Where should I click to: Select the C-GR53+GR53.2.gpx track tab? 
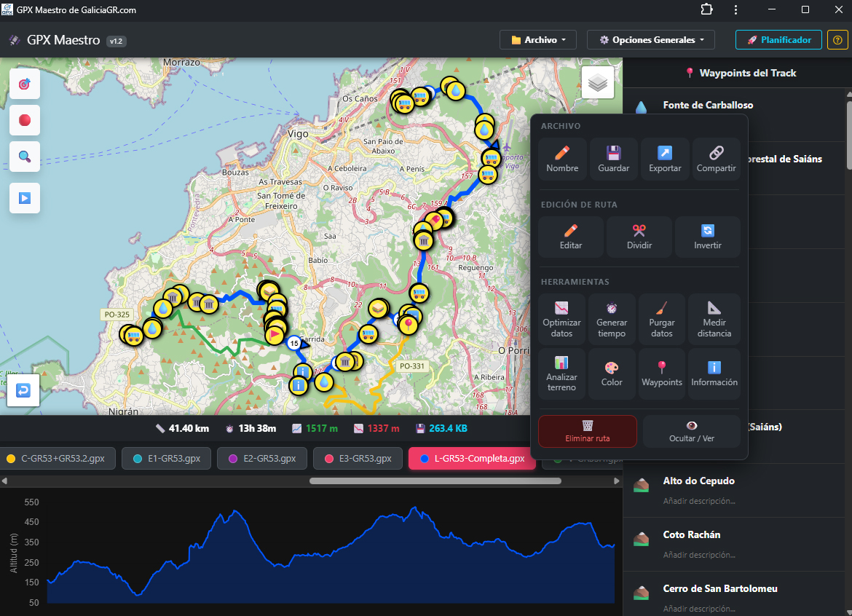pyautogui.click(x=57, y=459)
